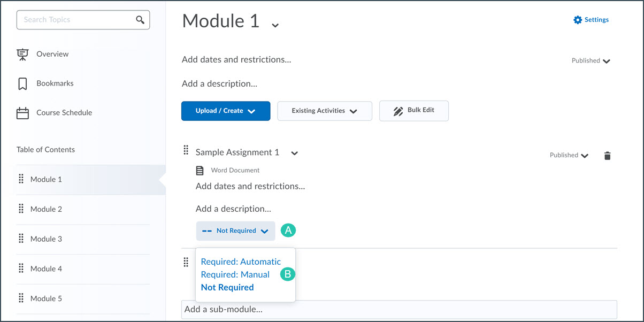Click the Table of Contents heading

pos(45,150)
